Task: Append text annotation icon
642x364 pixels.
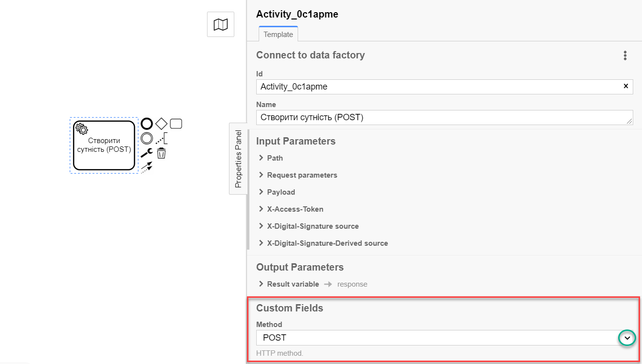Action: 162,138
